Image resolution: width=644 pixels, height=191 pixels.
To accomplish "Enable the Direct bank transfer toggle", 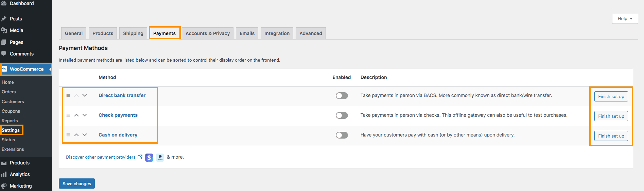I will point(342,96).
